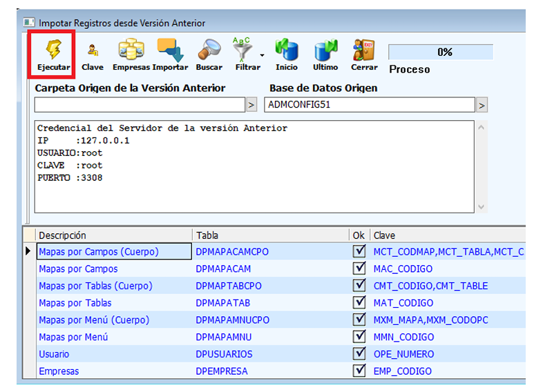Click the Filtrar funnel icon
The image size is (534, 392).
click(244, 50)
